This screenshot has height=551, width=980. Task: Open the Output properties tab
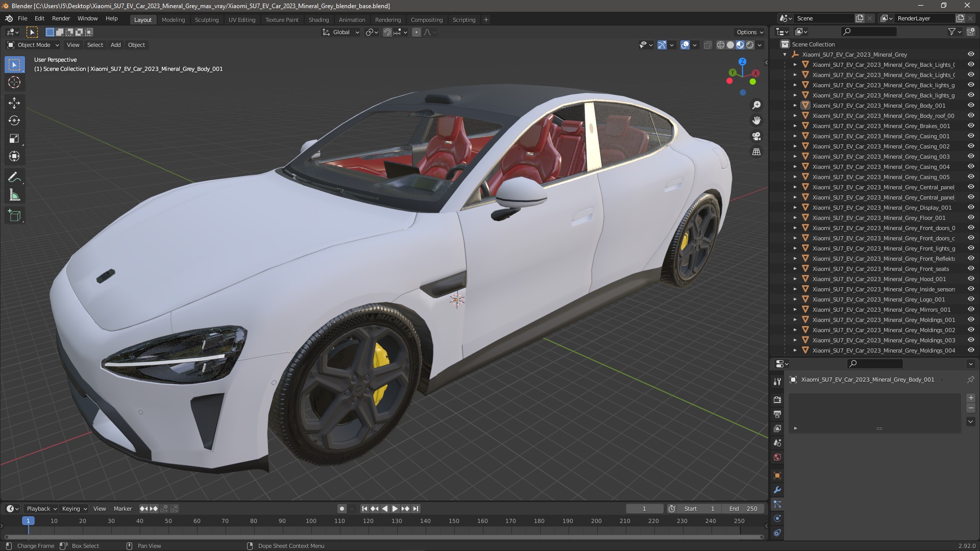click(x=777, y=414)
